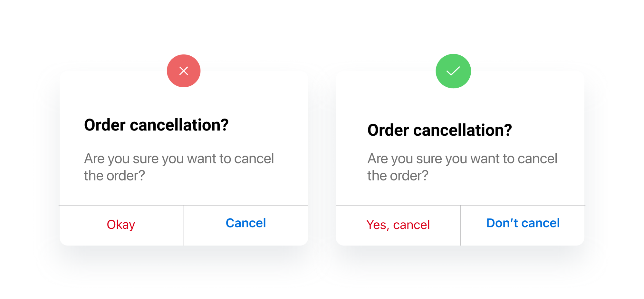Click the red X circle icon

pyautogui.click(x=183, y=71)
